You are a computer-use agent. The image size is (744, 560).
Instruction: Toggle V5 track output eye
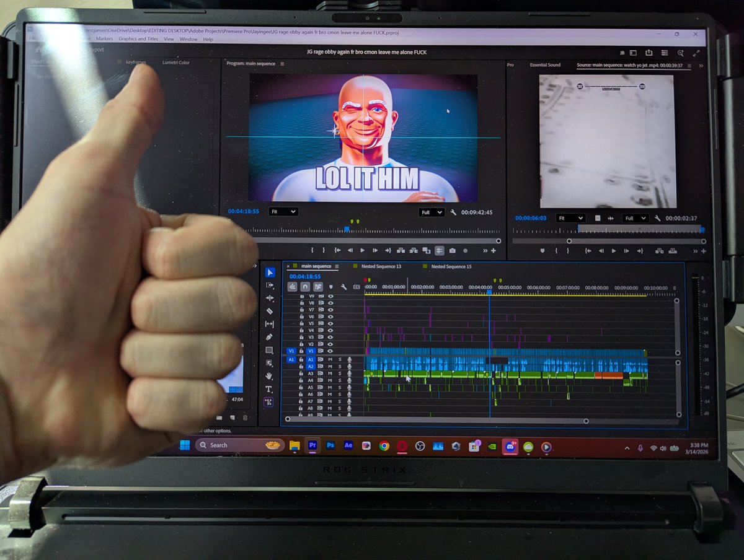pyautogui.click(x=330, y=323)
